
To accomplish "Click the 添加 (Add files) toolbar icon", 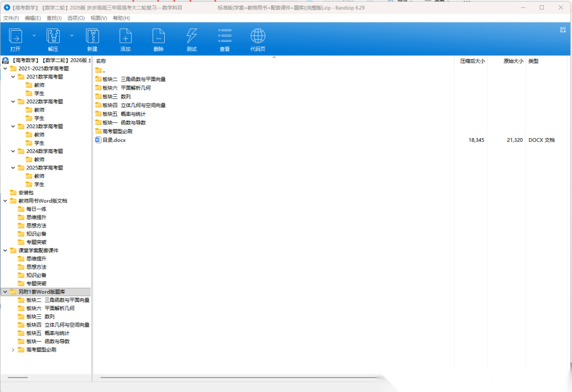I will 126,37.
